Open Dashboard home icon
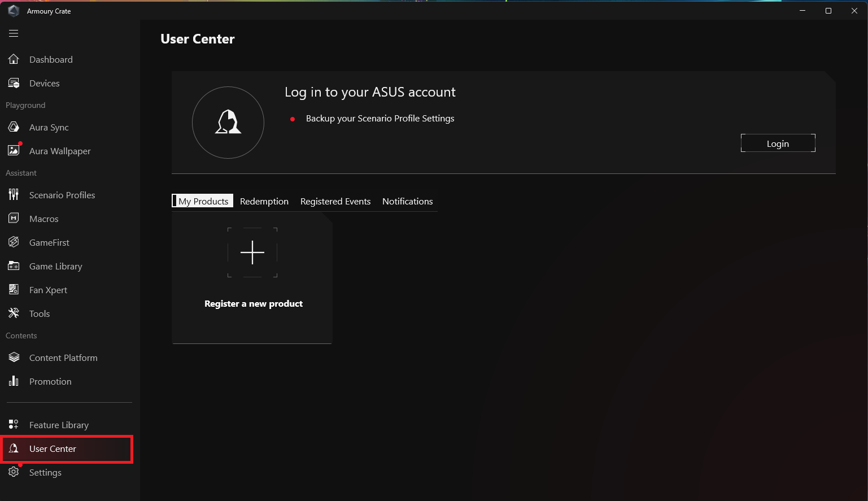Image resolution: width=868 pixels, height=501 pixels. [x=14, y=59]
